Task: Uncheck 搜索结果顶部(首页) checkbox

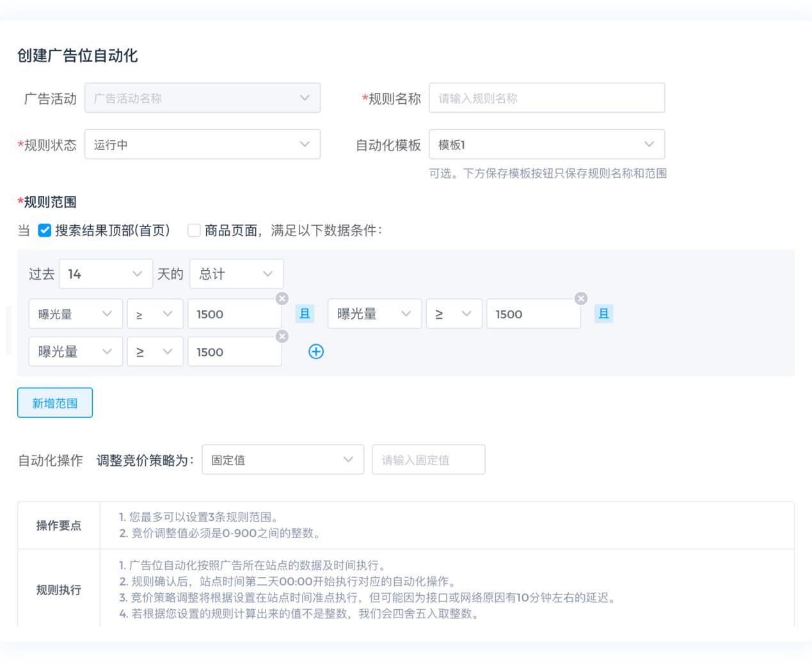Action: [x=45, y=230]
